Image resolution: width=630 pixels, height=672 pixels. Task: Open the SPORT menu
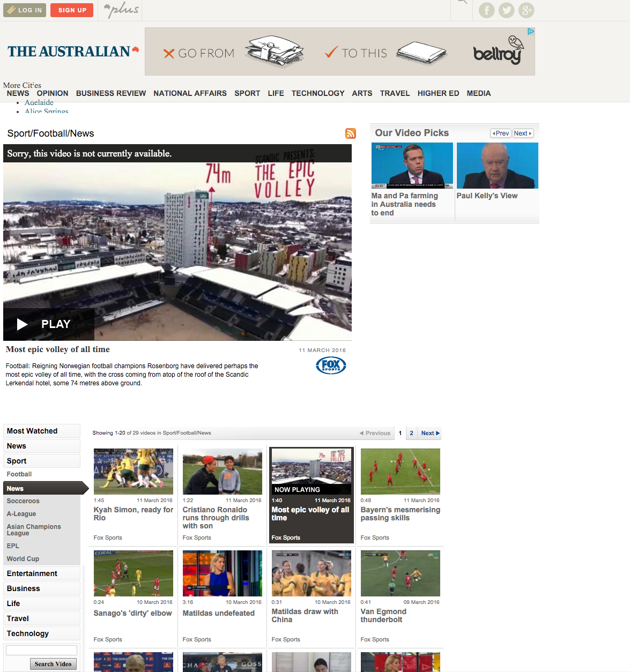(x=247, y=93)
